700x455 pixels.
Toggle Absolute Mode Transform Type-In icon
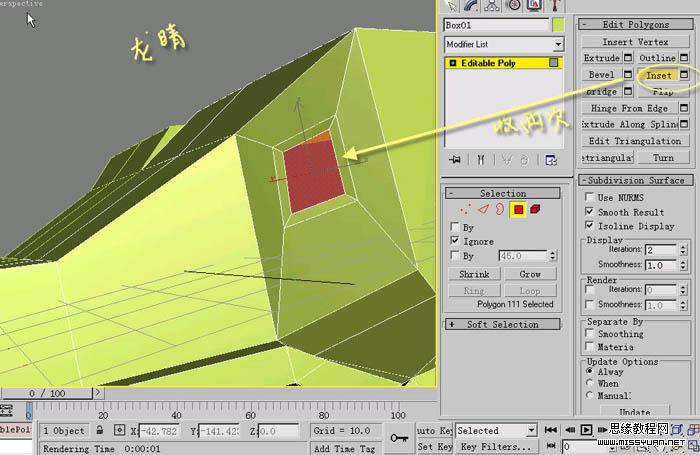[119, 430]
